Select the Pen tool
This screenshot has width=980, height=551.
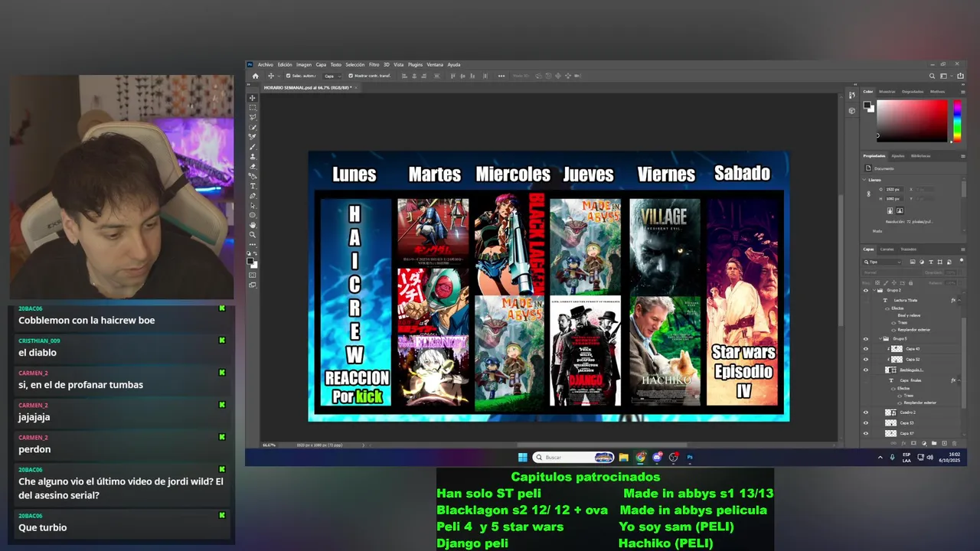click(252, 195)
